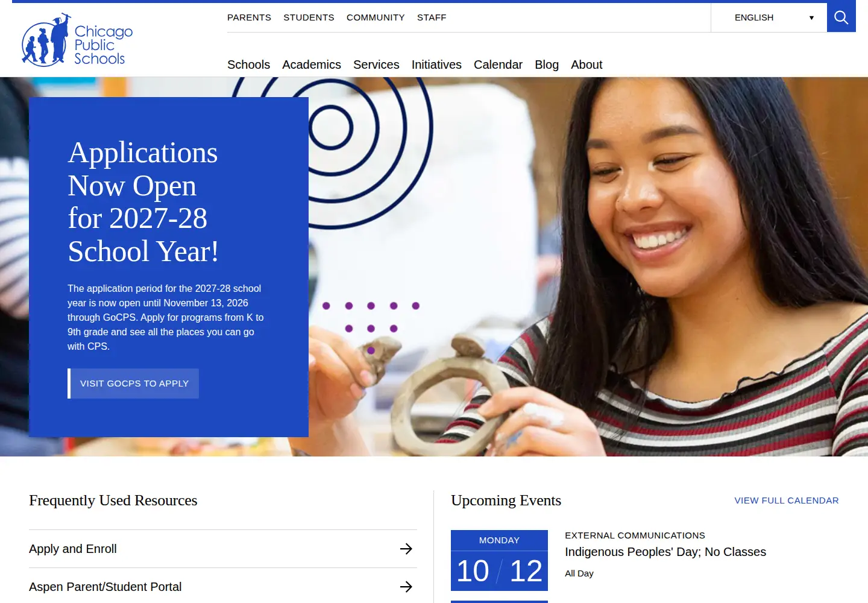This screenshot has width=868, height=603.
Task: Open the Parents top menu link
Action: 249,17
